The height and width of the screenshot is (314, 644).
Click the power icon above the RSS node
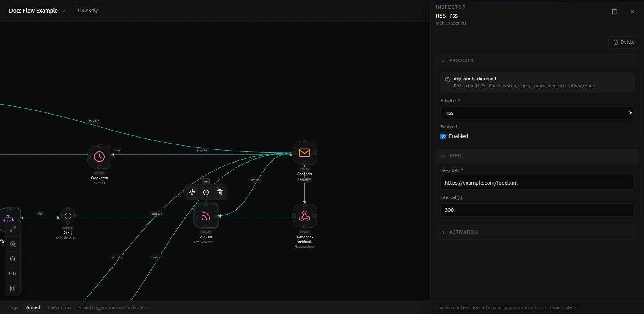[206, 192]
